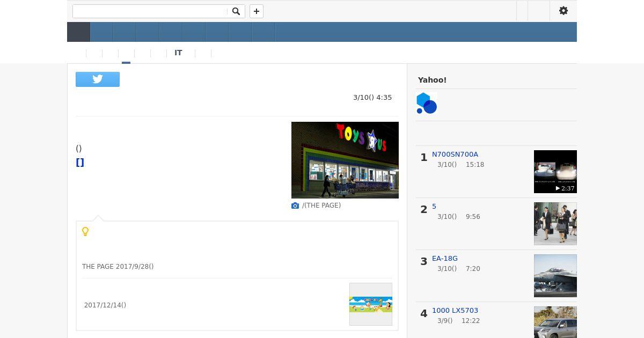Focus the search input field
This screenshot has height=338, width=644.
[x=150, y=11]
